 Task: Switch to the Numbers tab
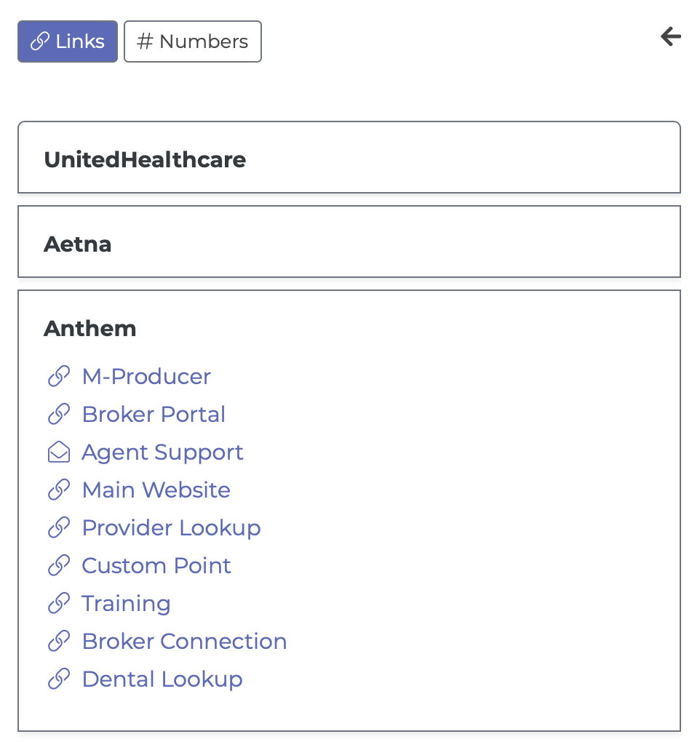click(193, 41)
